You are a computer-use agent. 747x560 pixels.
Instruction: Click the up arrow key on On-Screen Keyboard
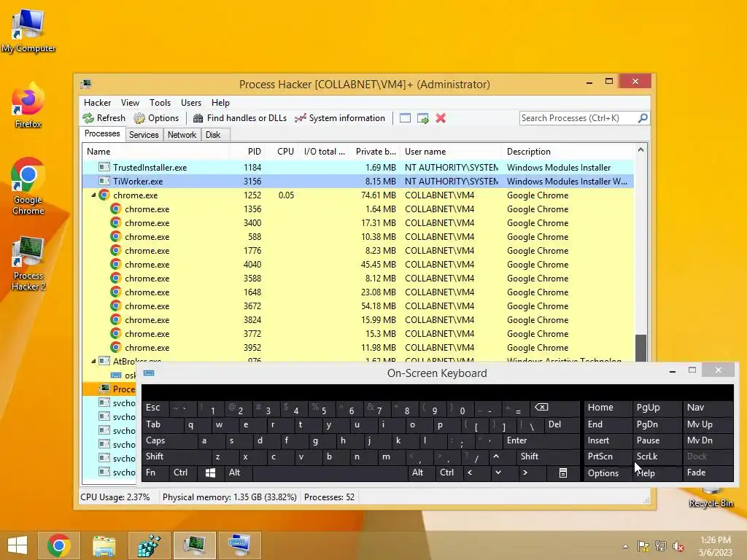pyautogui.click(x=496, y=456)
